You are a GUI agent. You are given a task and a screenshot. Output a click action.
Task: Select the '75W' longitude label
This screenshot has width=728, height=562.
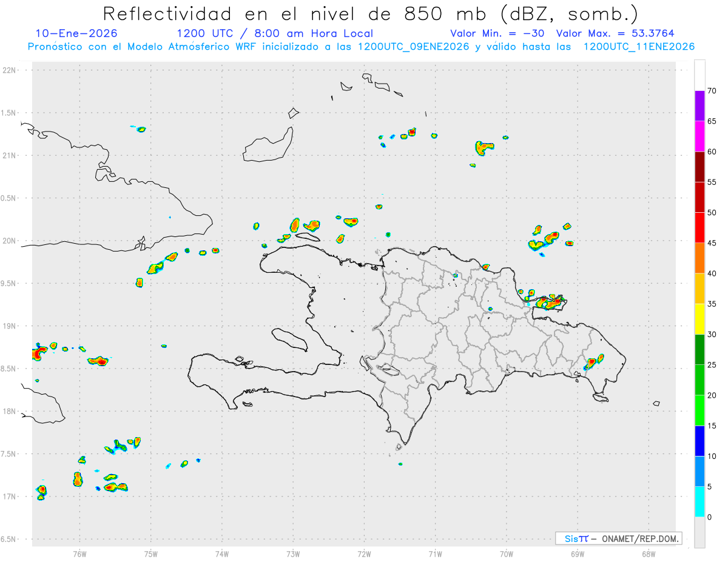[x=151, y=554]
